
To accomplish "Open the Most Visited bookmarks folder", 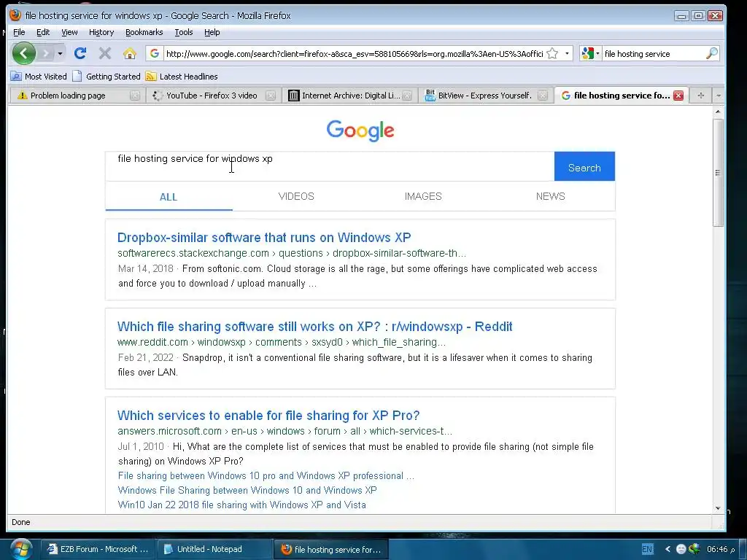I will 39,76.
